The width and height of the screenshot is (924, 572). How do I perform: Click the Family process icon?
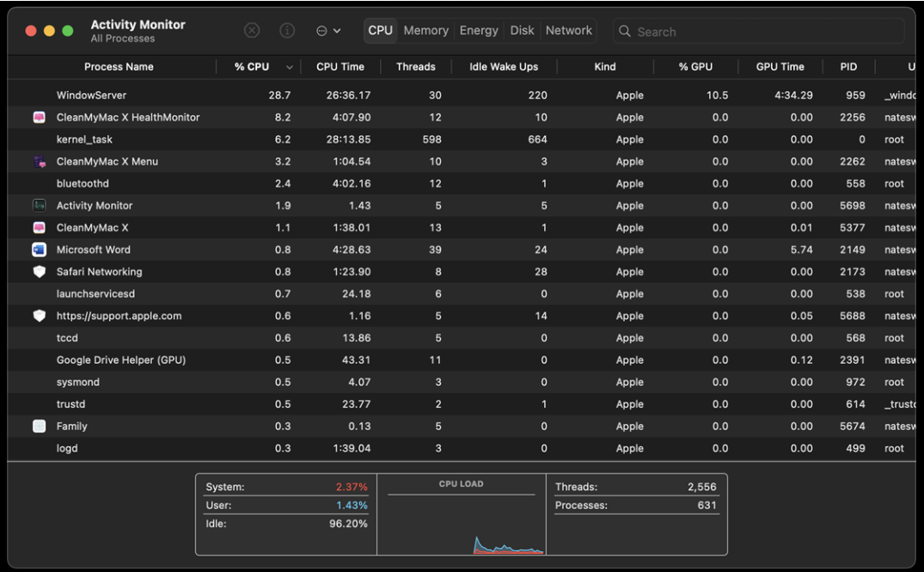coord(39,426)
